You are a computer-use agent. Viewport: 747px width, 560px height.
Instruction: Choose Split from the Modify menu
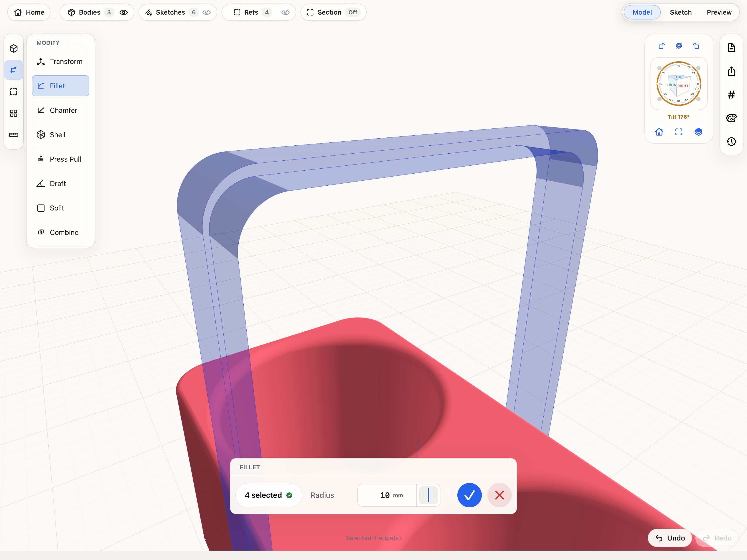pos(60,208)
